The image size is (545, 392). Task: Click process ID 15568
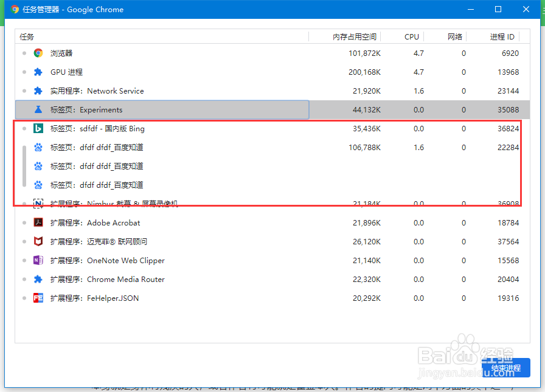508,260
